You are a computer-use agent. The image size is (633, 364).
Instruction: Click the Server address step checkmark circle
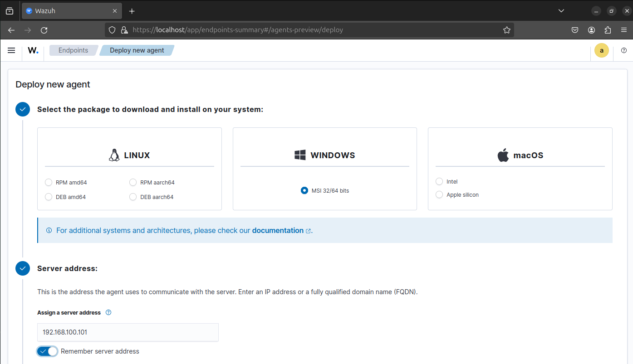tap(23, 268)
